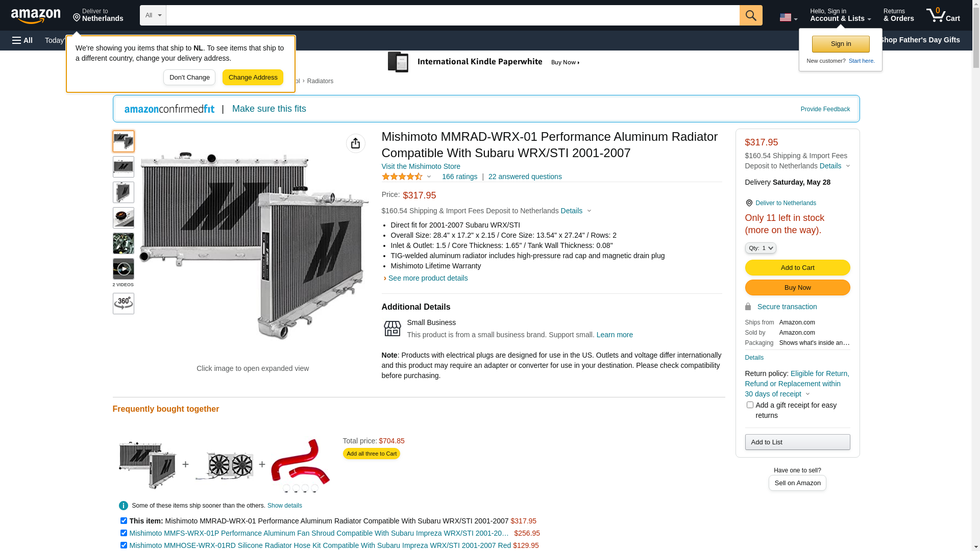
Task: Expand the star ratings breakdown arrow
Action: (429, 177)
